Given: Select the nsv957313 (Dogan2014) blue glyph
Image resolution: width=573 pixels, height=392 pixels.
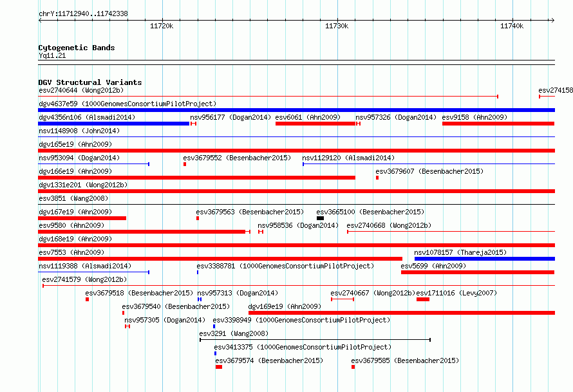Looking at the screenshot, I should pos(200,299).
